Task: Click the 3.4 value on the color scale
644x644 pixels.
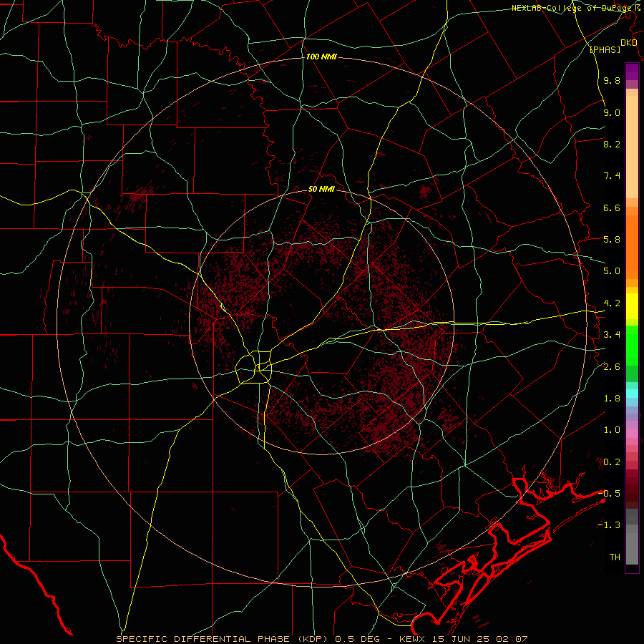Action: (x=612, y=335)
